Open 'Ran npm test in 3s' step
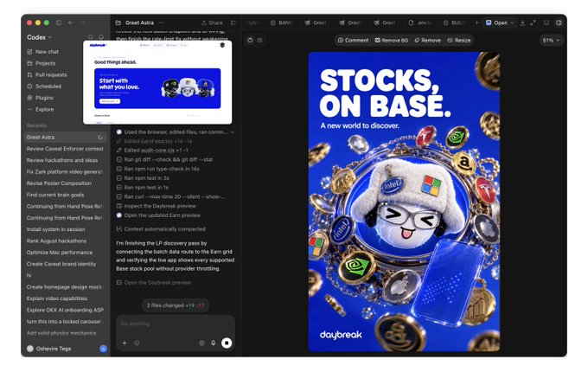The width and height of the screenshot is (588, 385). [x=143, y=178]
